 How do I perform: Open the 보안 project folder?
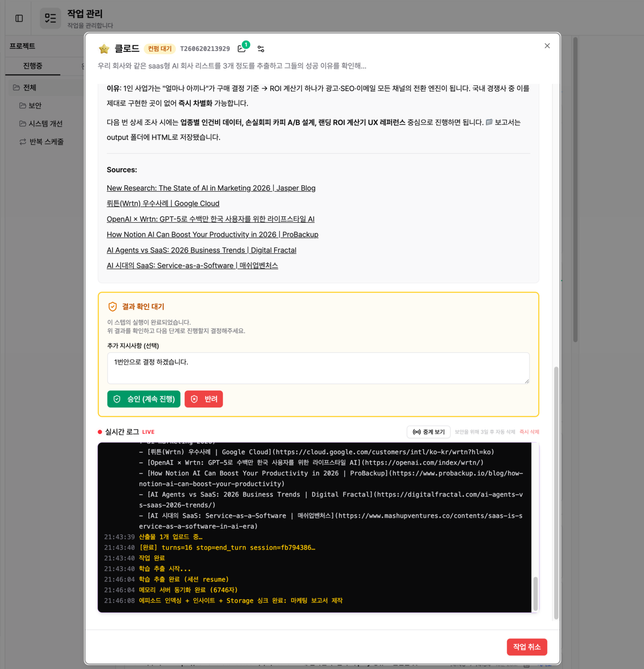coord(35,105)
